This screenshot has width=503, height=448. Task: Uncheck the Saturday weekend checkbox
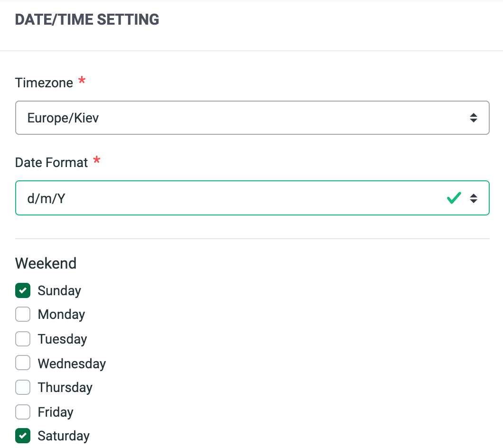pyautogui.click(x=23, y=436)
